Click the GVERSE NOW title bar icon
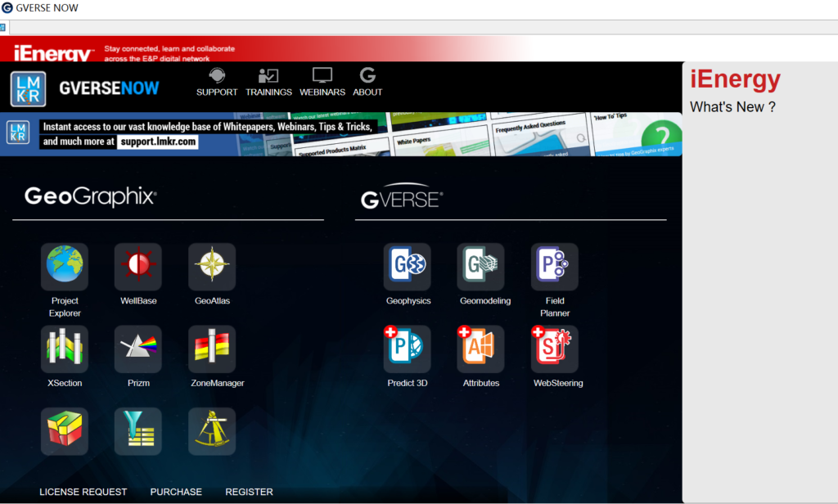The width and height of the screenshot is (838, 504). click(x=7, y=7)
